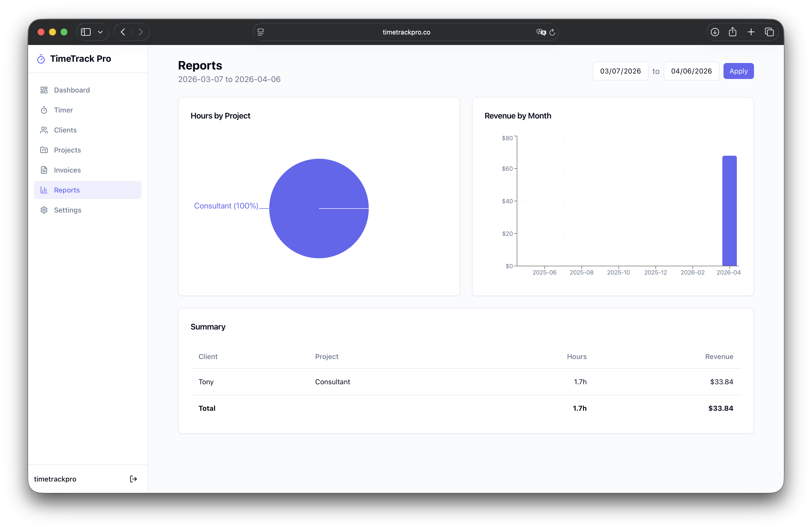
Task: Click the 2026-04 revenue bar
Action: click(729, 211)
